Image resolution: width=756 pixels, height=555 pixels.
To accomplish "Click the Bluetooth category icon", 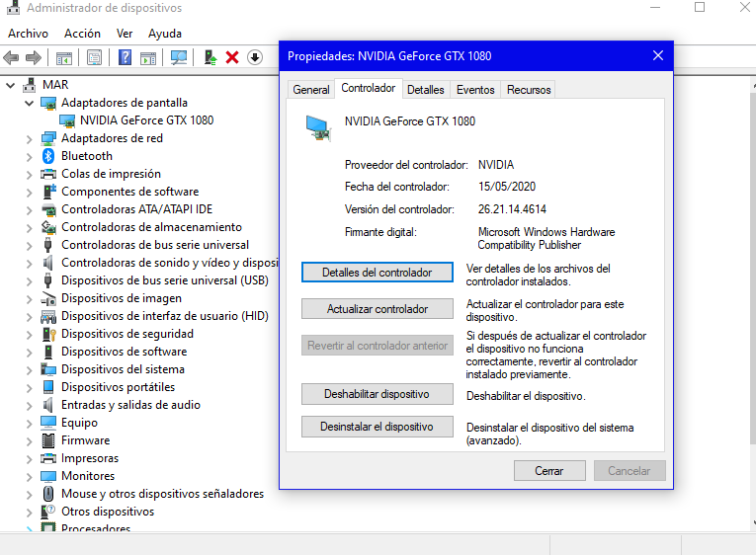I will 48,156.
